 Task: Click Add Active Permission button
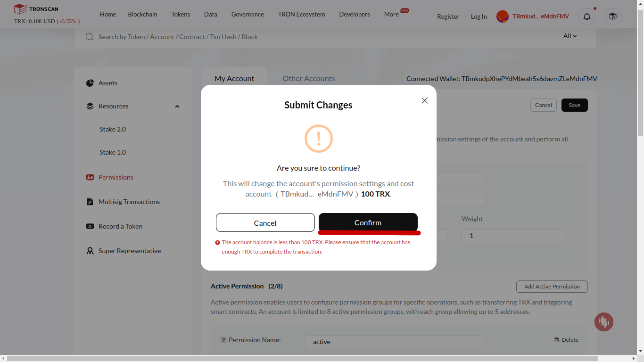552,287
